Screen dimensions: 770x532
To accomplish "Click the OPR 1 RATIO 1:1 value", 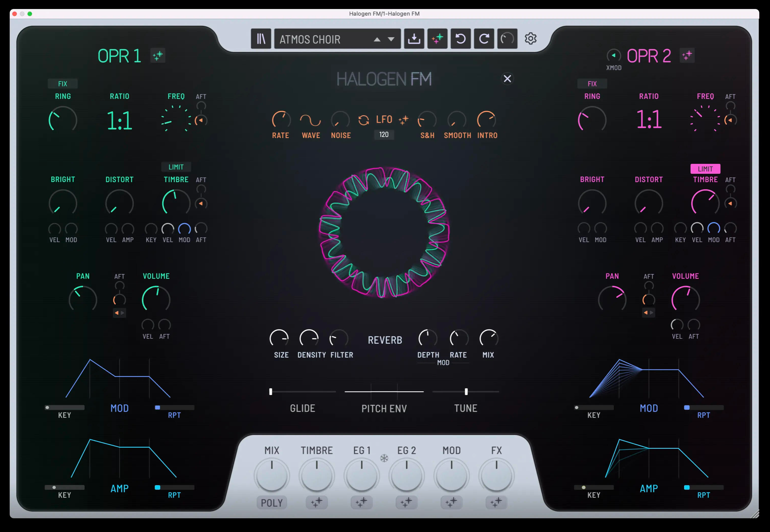I will (x=119, y=121).
